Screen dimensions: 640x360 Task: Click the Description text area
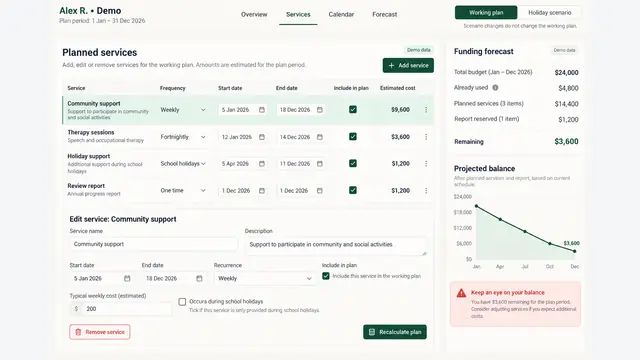coord(336,247)
